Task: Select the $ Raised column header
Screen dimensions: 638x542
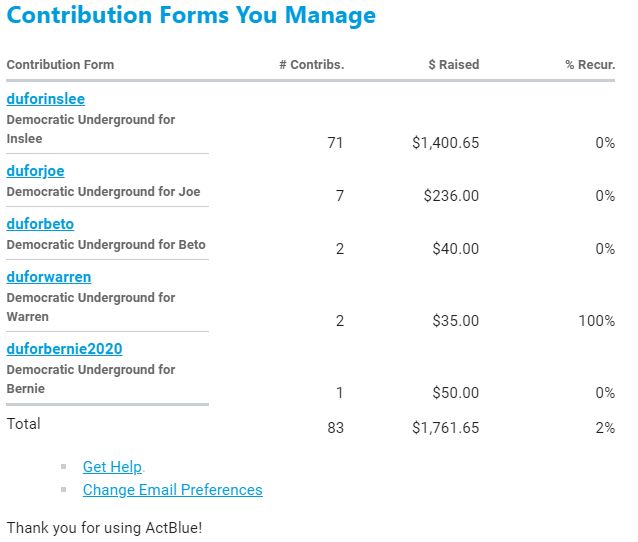Action: tap(453, 65)
